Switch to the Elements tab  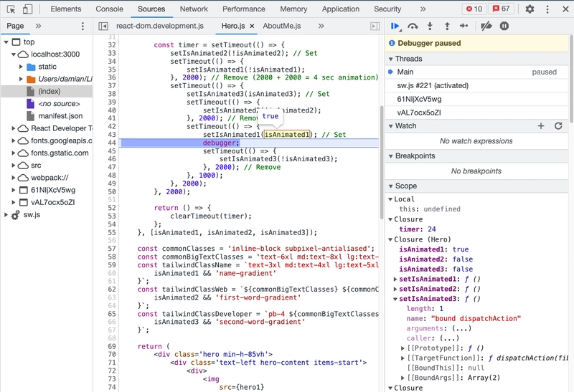tap(66, 9)
